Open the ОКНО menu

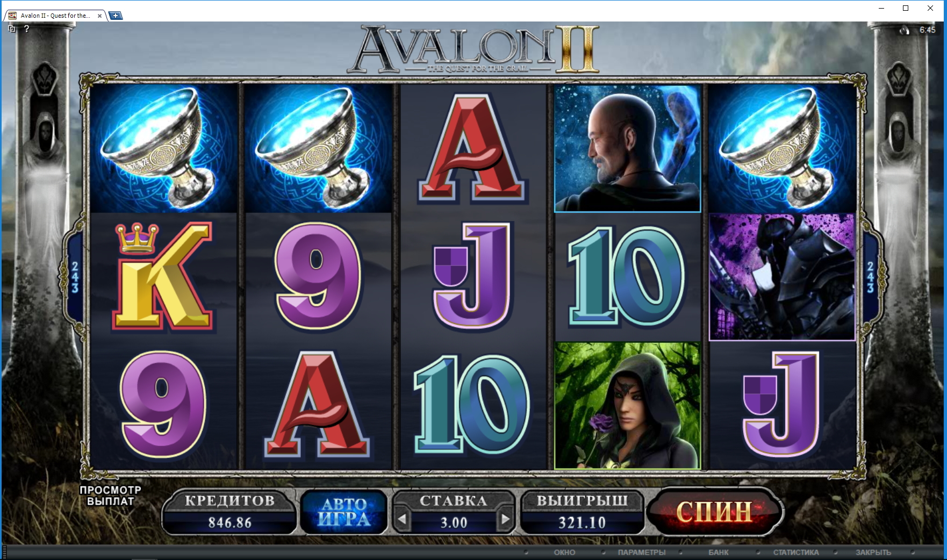(x=564, y=552)
